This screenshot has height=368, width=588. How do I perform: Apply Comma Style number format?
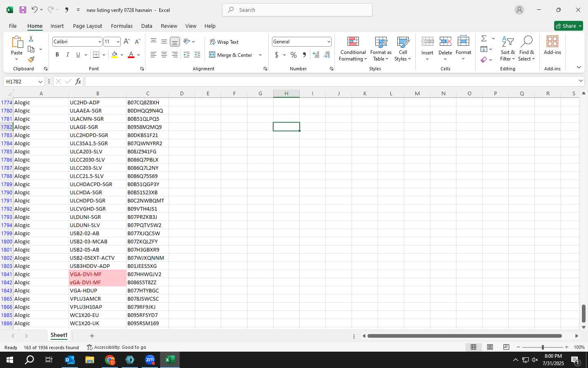(304, 55)
